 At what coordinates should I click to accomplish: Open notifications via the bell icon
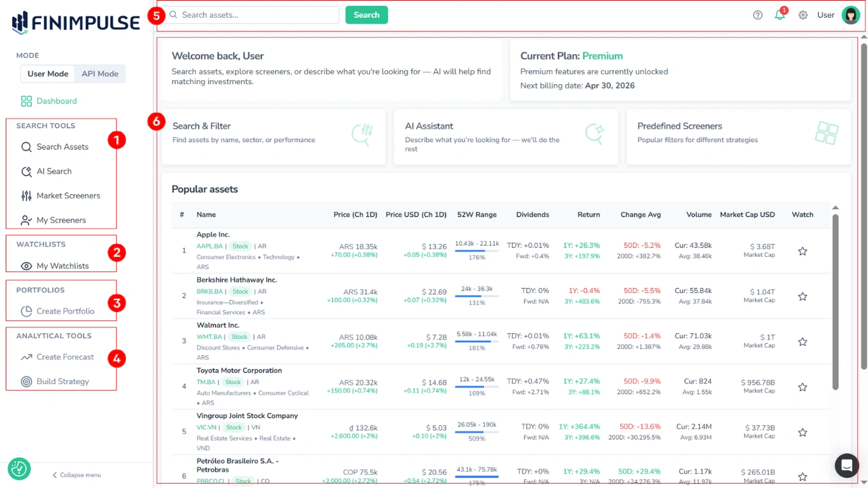[779, 15]
